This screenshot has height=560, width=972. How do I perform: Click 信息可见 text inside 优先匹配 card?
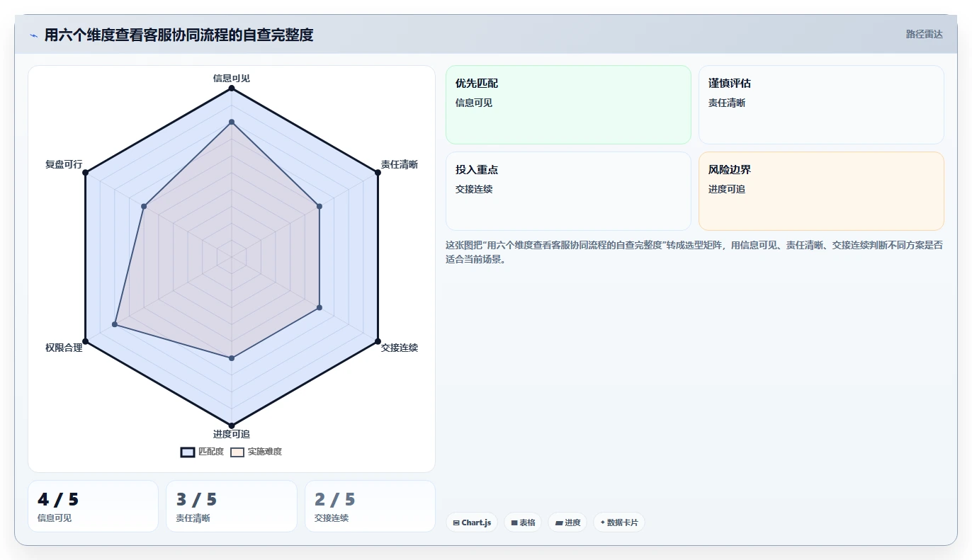pos(474,103)
